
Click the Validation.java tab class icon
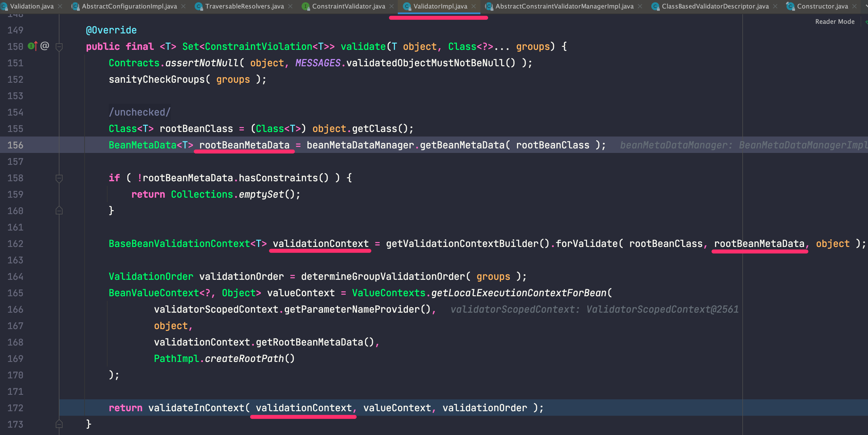click(4, 6)
